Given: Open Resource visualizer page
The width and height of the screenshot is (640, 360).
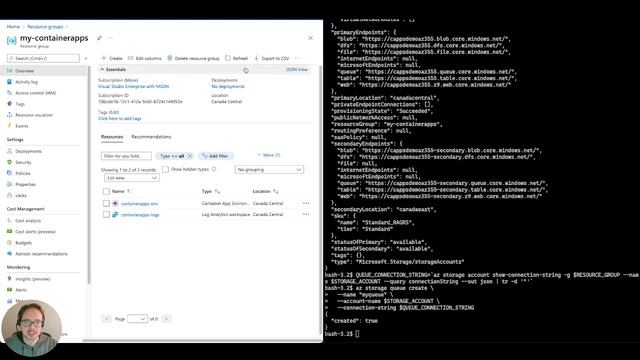Looking at the screenshot, I should 34,115.
